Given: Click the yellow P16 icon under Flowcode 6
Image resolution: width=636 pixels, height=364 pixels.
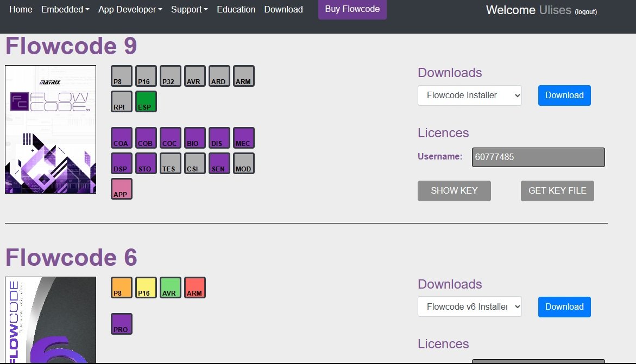Looking at the screenshot, I should (x=146, y=288).
